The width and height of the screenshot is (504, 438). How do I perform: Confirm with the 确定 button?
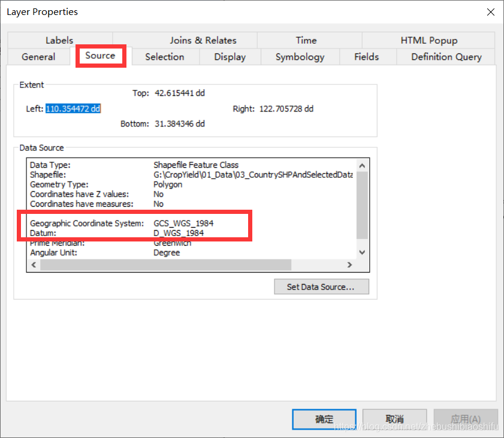point(324,419)
